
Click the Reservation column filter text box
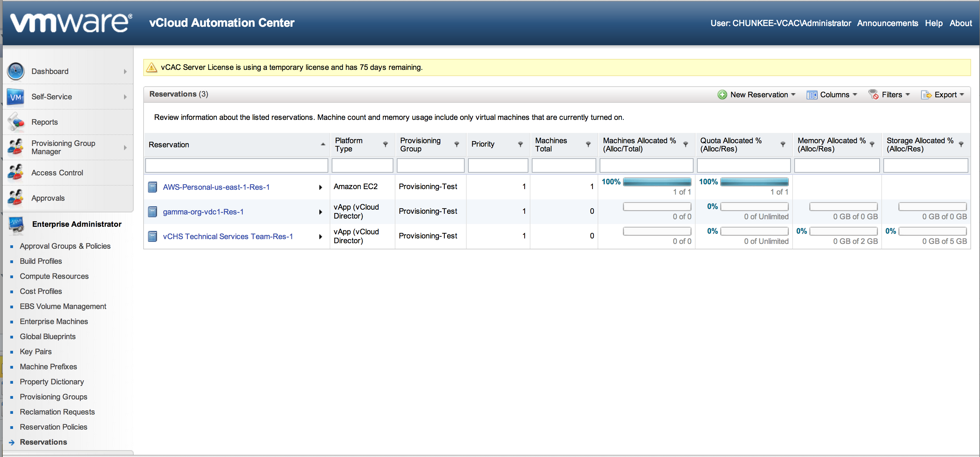coord(236,166)
